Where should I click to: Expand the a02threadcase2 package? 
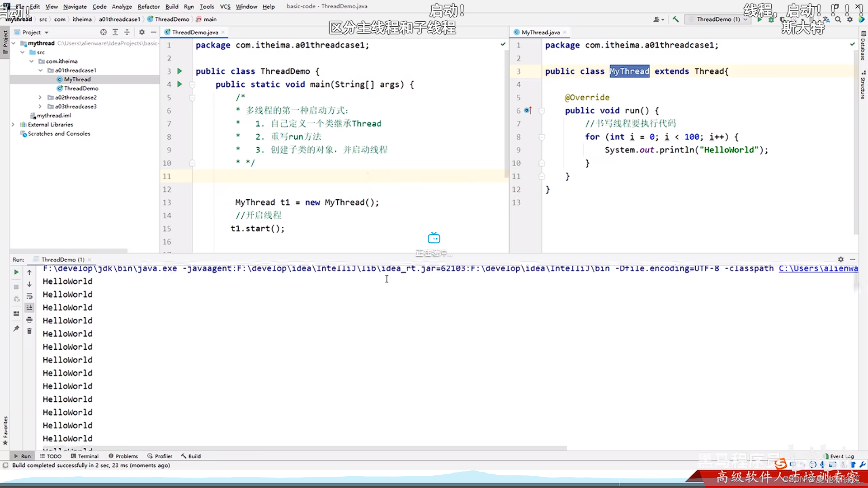click(40, 97)
